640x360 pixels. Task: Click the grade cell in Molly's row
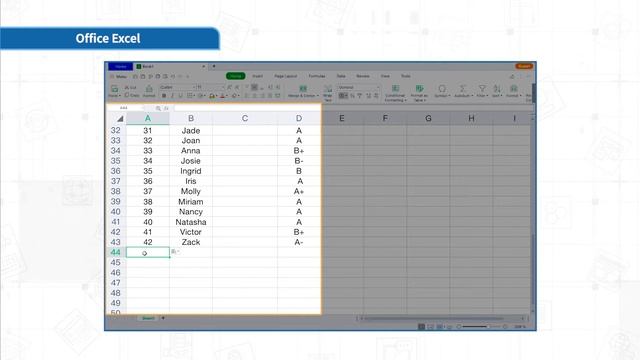(x=299, y=191)
